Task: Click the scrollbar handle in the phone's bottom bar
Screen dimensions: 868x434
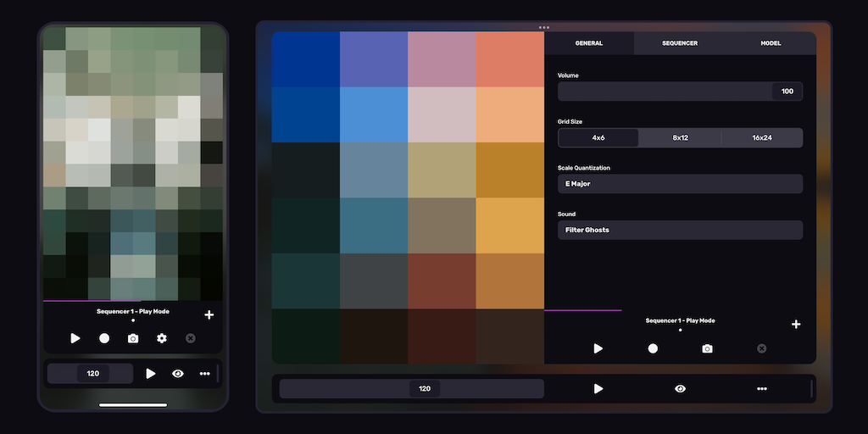Action: (x=218, y=374)
